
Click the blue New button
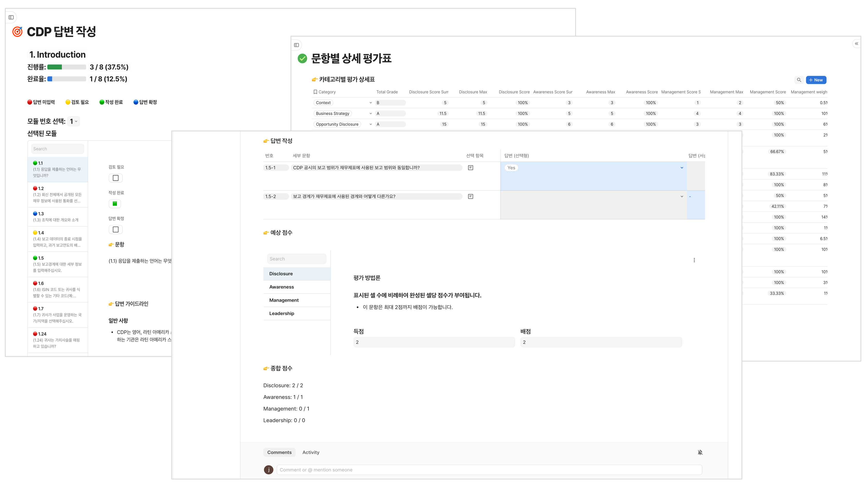click(x=816, y=80)
